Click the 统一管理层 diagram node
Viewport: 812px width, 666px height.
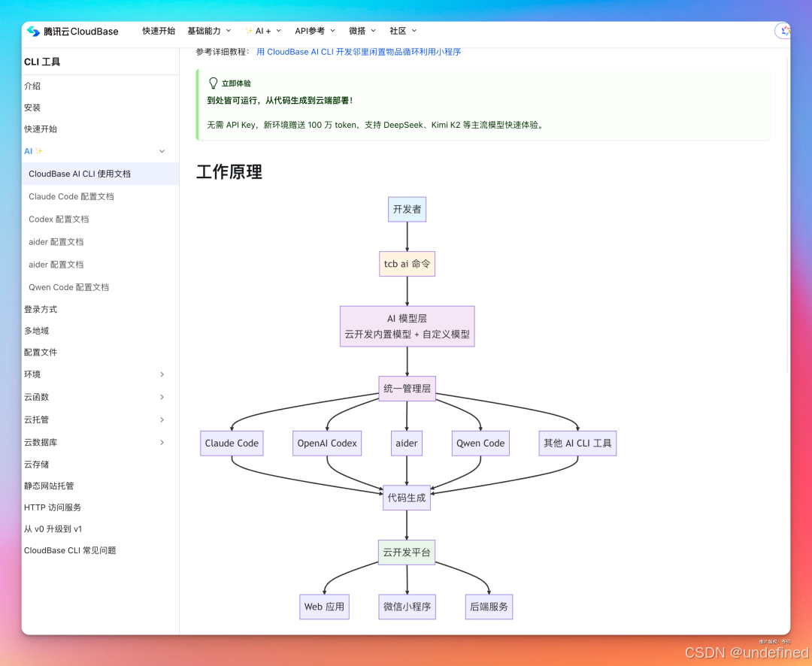407,389
